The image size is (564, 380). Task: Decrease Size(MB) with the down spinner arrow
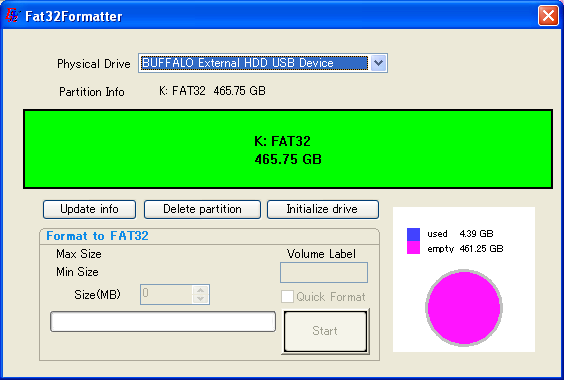(201, 299)
